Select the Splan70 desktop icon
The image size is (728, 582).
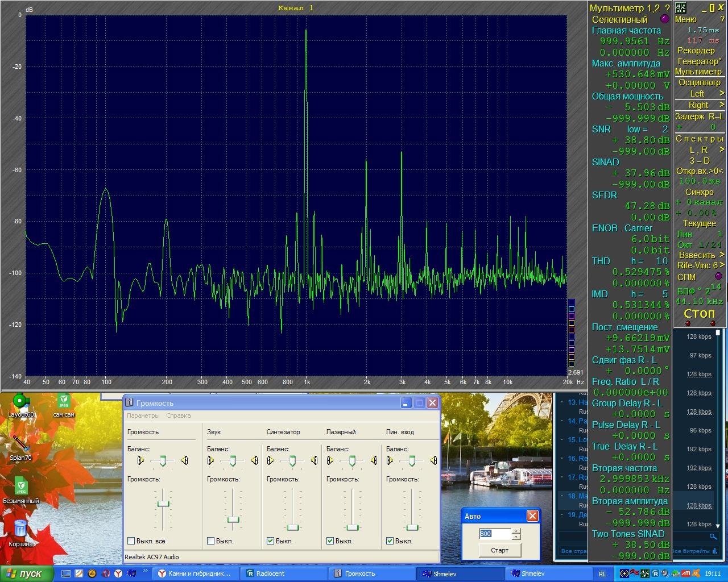point(20,446)
